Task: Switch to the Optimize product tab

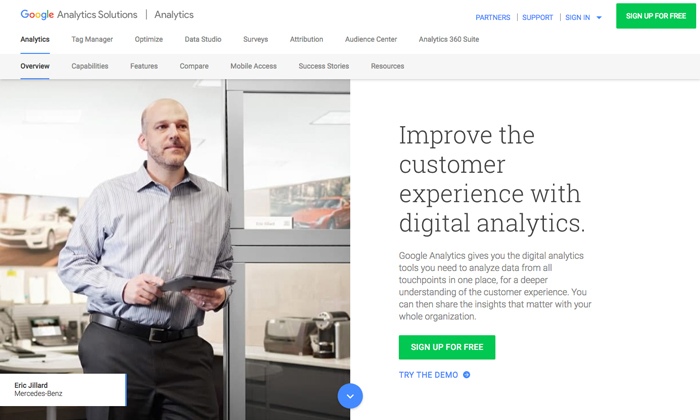Action: [149, 39]
